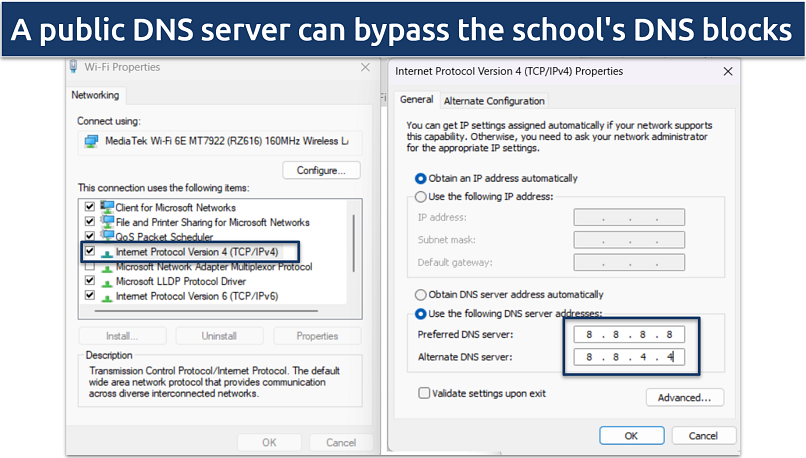The image size is (806, 458).
Task: Select Internet Protocol Version 6 item icon
Action: click(x=107, y=296)
